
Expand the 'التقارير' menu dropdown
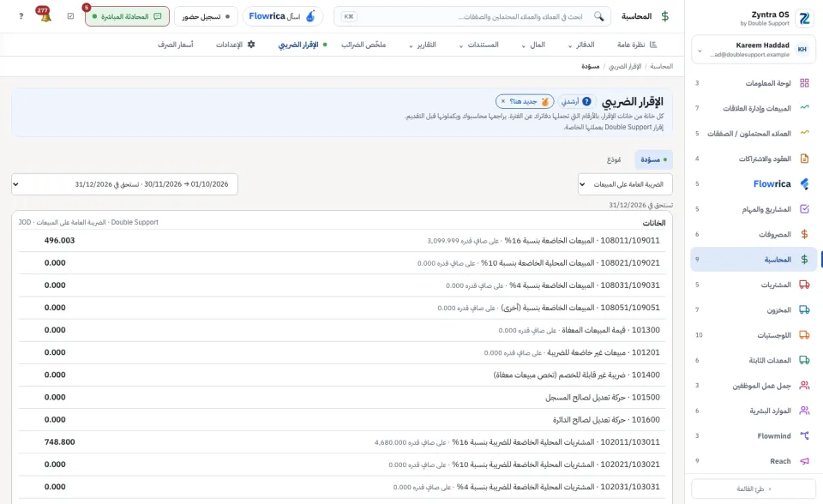point(422,45)
